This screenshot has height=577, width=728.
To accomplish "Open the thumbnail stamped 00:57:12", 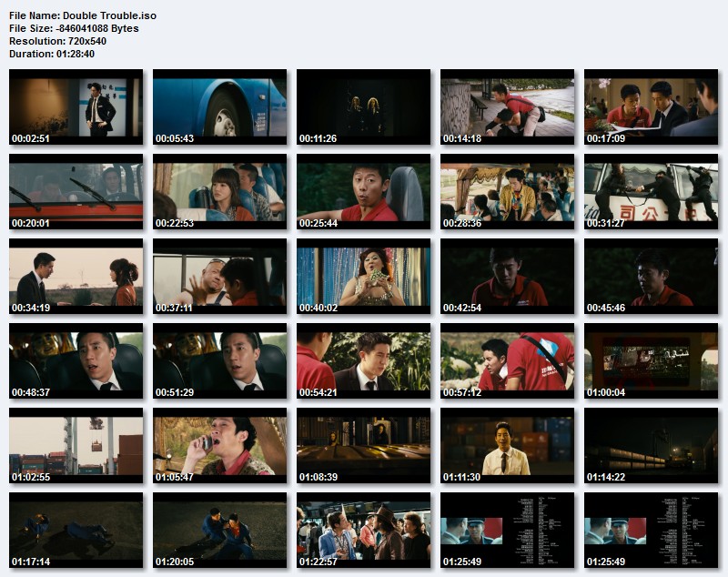I will pos(508,361).
